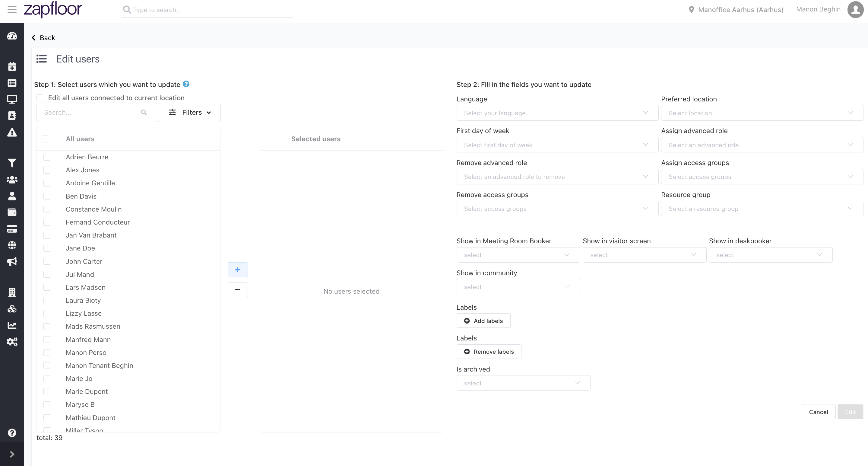Open the calendar plus icon in sidebar

coord(12,66)
